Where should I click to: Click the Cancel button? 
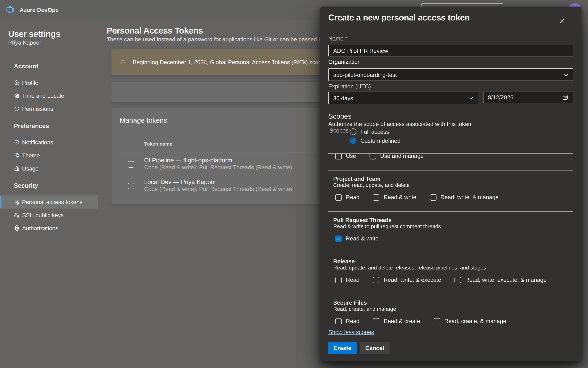pyautogui.click(x=374, y=348)
